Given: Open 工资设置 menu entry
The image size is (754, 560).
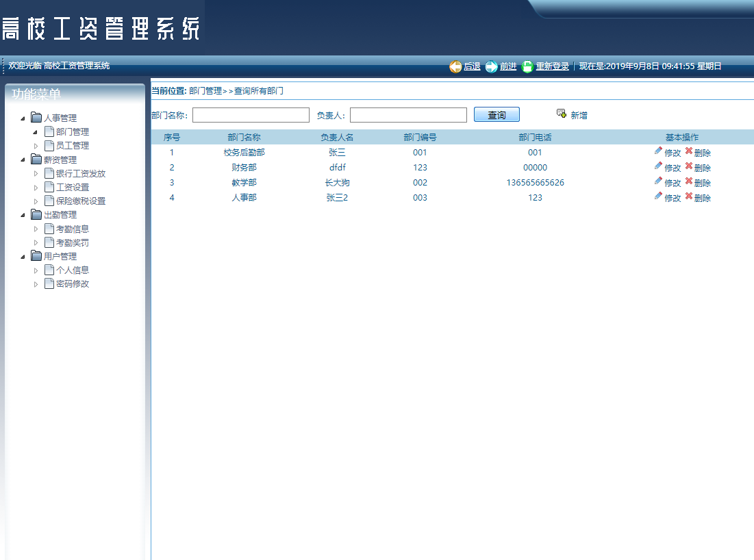Looking at the screenshot, I should coord(73,188).
